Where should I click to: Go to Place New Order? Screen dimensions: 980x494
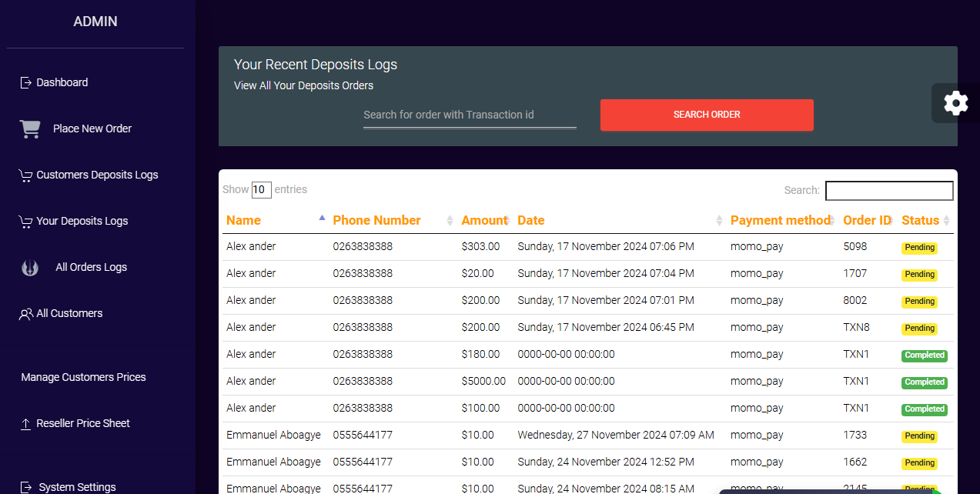pos(92,129)
